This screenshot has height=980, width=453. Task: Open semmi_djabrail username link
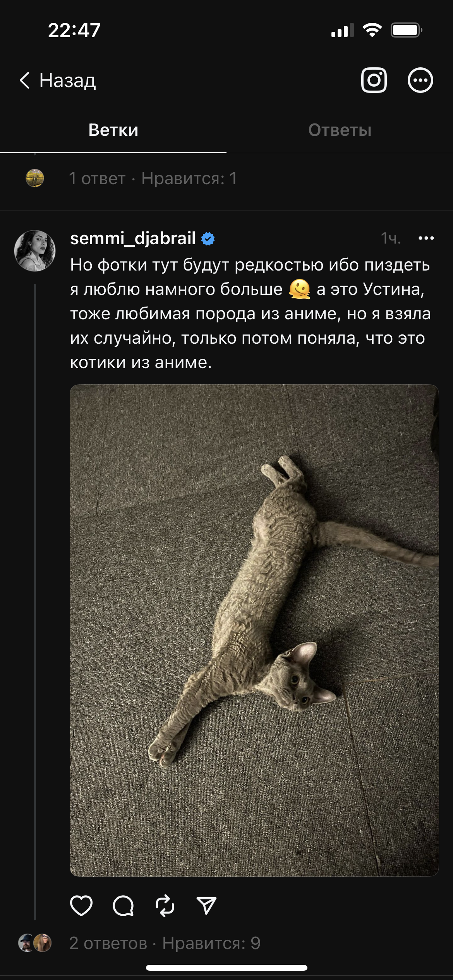[133, 238]
